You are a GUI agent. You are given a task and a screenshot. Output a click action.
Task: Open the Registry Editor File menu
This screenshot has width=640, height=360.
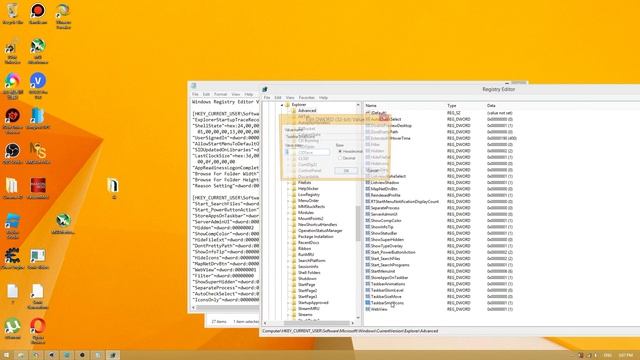(x=267, y=98)
